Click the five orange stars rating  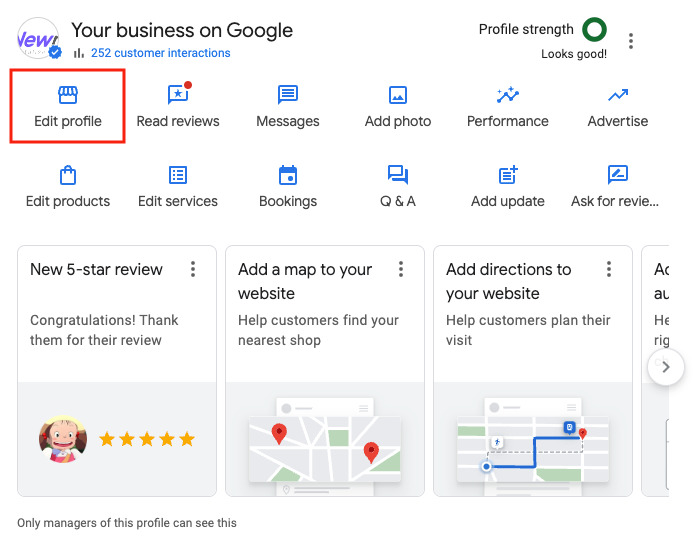[147, 439]
